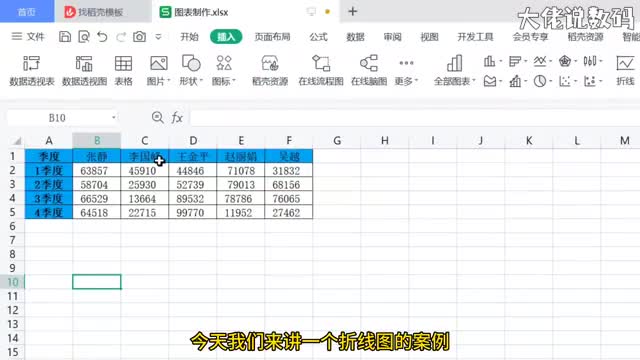Select the row 10 header
Viewport: 640px width, 360px height.
coord(12,282)
